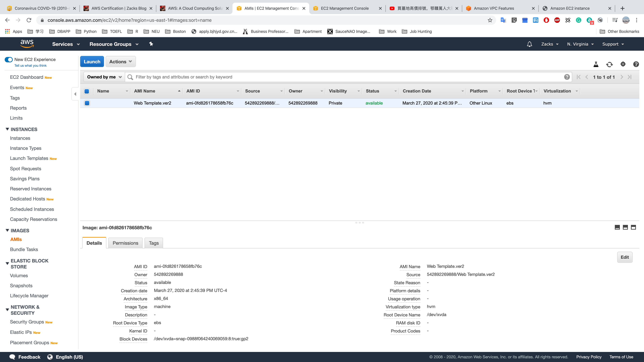Collapse the sidebar with the left arrow handle
The width and height of the screenshot is (644, 362).
pyautogui.click(x=75, y=94)
